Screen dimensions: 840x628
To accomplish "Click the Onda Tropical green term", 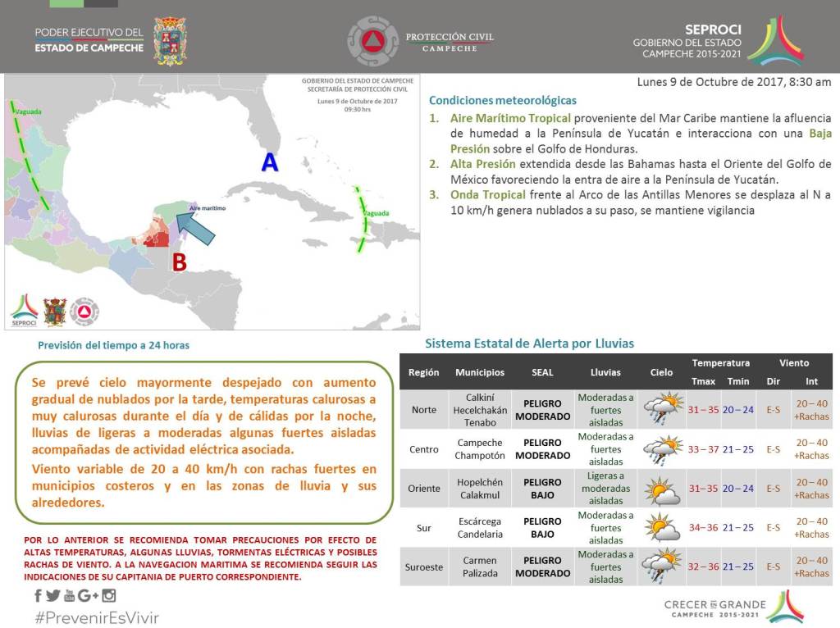I will click(487, 194).
